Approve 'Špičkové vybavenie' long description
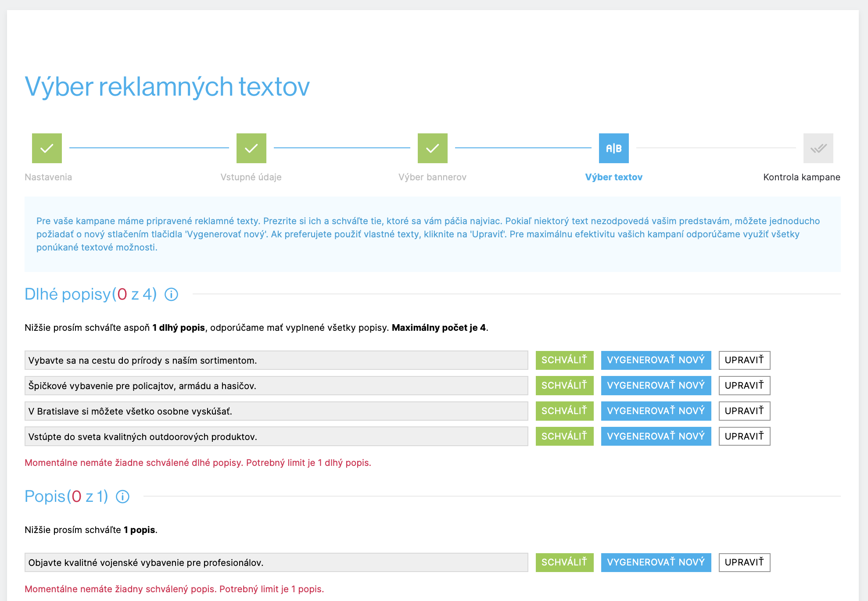This screenshot has height=601, width=868. tap(564, 386)
